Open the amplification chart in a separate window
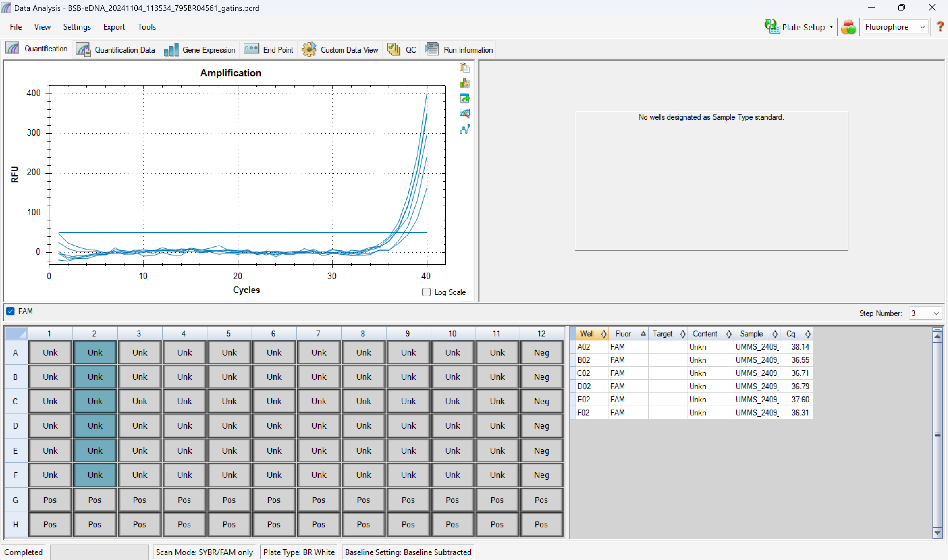 (x=465, y=98)
